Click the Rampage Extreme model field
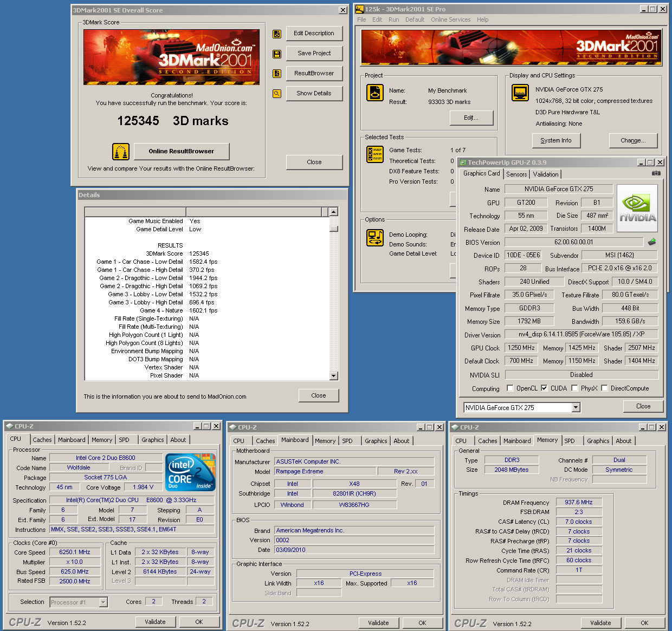 click(x=326, y=472)
